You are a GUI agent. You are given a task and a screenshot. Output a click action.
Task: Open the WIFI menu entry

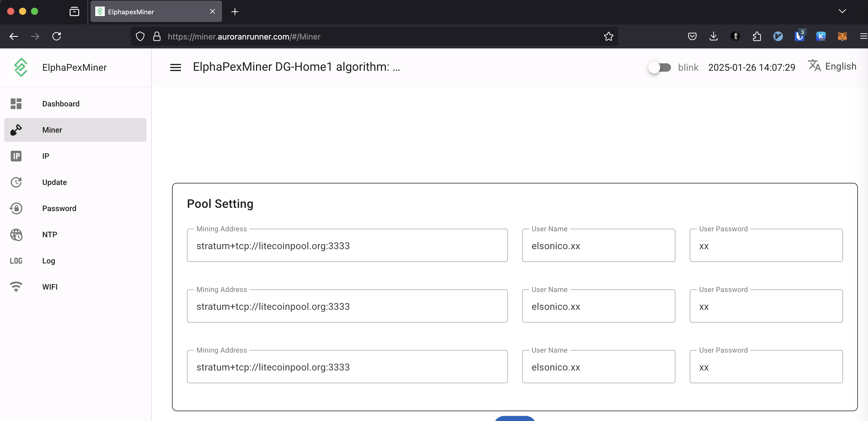tap(75, 287)
